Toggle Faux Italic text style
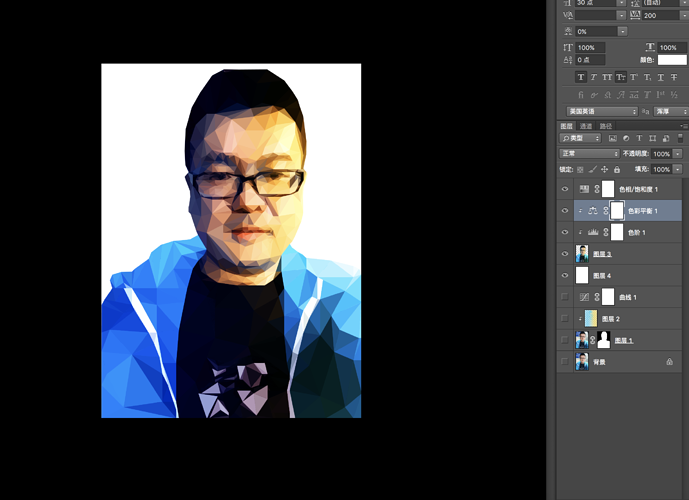689x500 pixels. pyautogui.click(x=594, y=77)
